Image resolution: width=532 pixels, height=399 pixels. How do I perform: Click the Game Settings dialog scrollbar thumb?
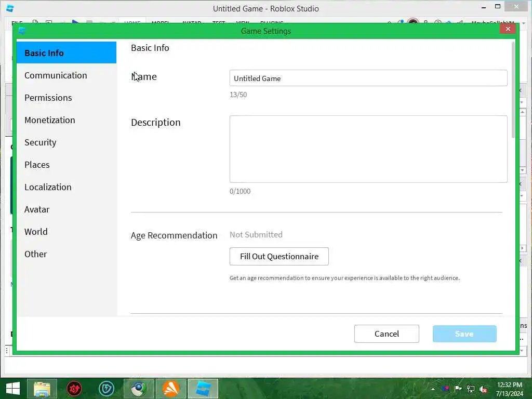click(513, 90)
